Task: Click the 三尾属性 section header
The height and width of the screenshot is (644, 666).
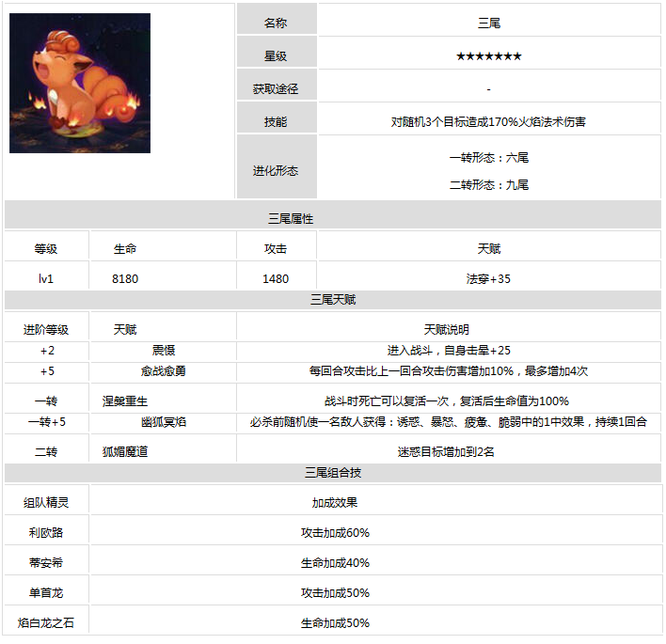Action: tap(333, 214)
